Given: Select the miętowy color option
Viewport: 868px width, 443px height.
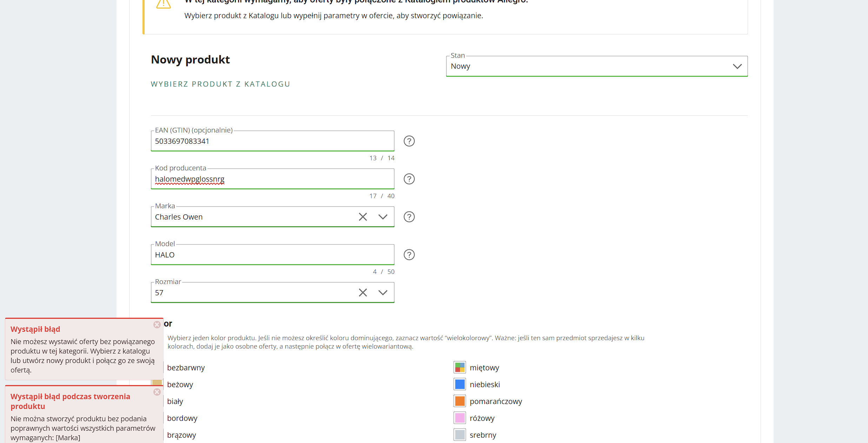Looking at the screenshot, I should point(459,368).
